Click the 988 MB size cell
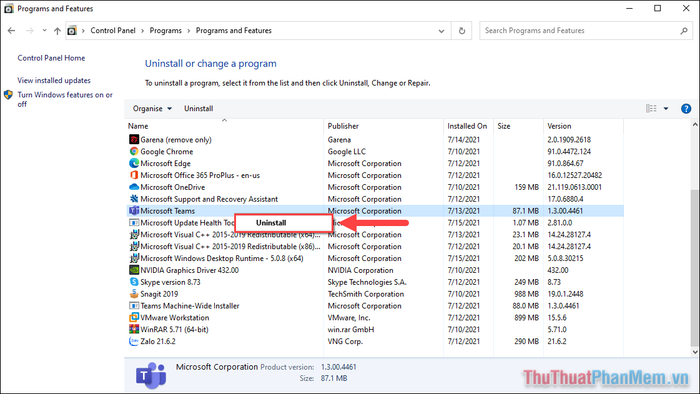Viewport: 700px width, 394px height. (x=526, y=294)
